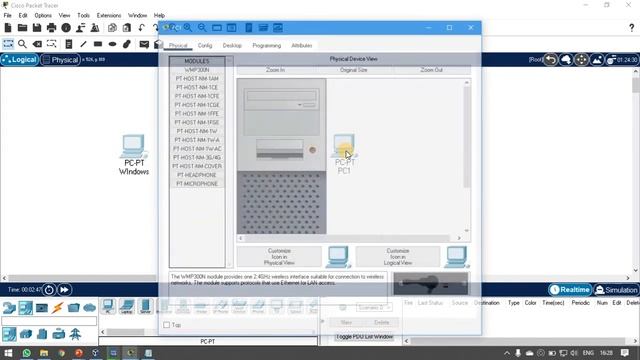Screen dimensions: 640x360
Task: Switch to Simulation mode
Action: click(x=616, y=290)
